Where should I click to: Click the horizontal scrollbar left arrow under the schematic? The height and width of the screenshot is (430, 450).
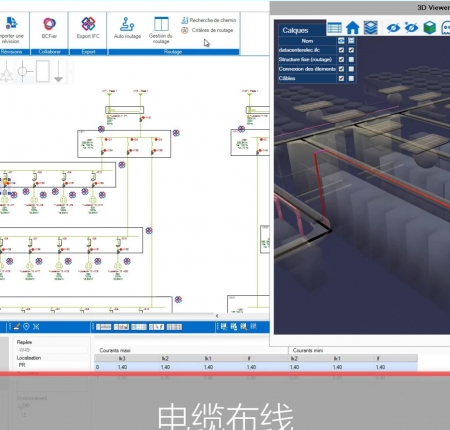click(217, 316)
